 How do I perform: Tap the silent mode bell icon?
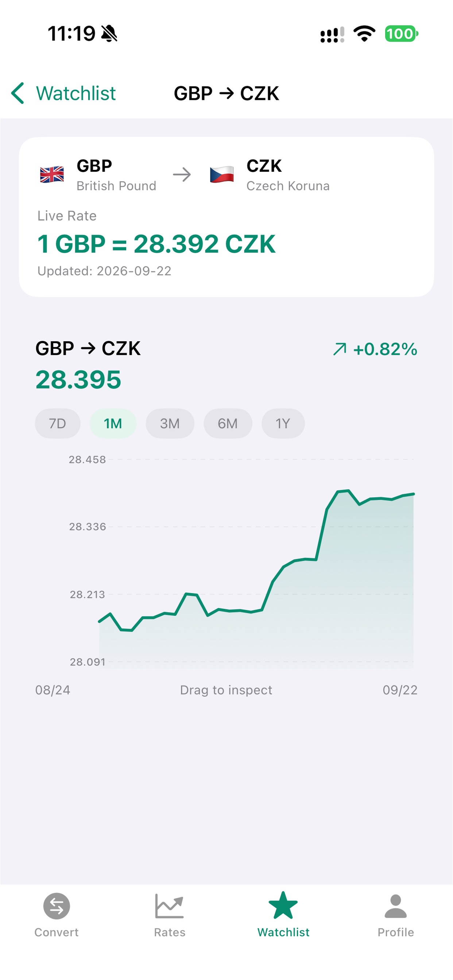point(109,34)
